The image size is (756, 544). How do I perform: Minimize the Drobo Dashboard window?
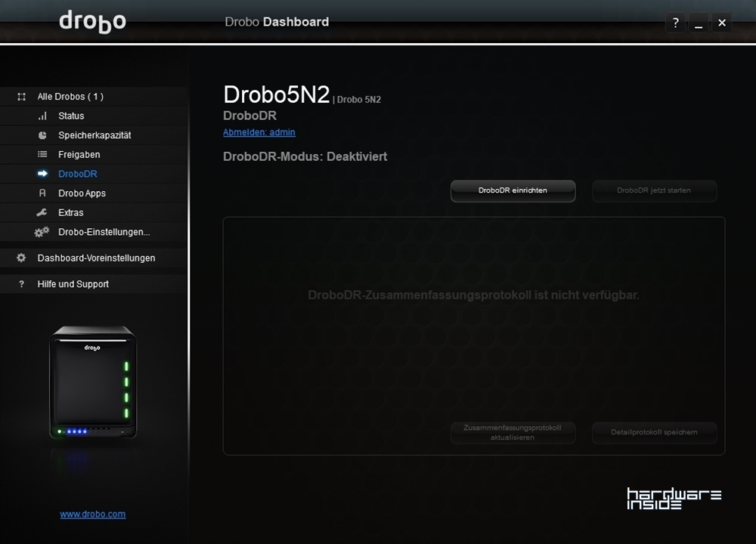point(699,23)
